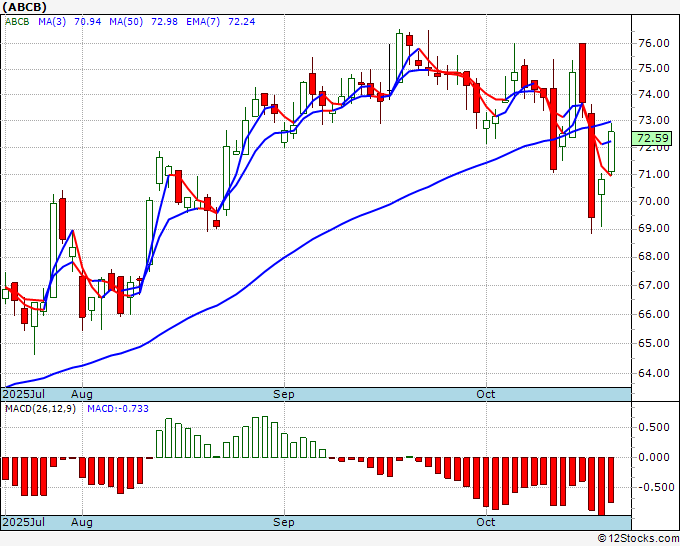This screenshot has height=546, width=680.
Task: Click the EMA(7) value 72.24
Action: (x=242, y=22)
